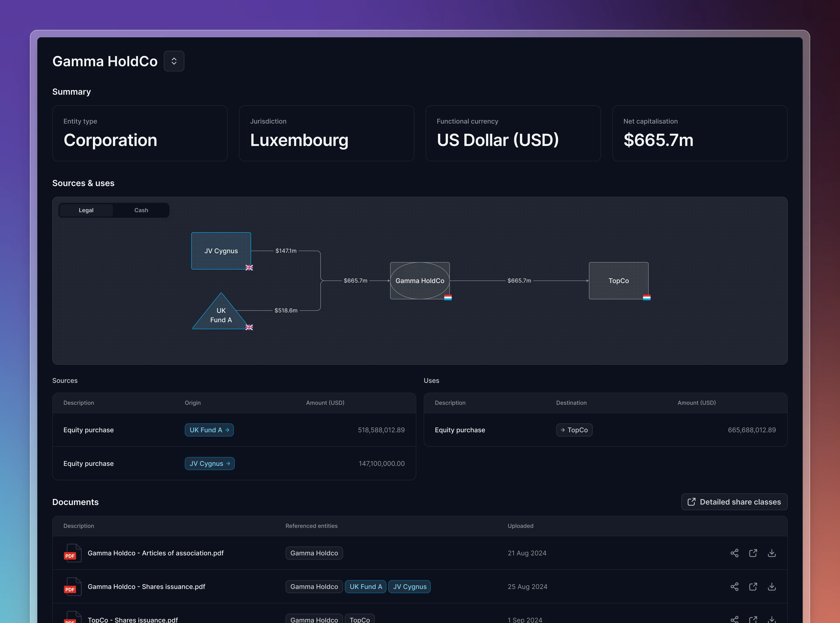This screenshot has width=840, height=623.
Task: Select the UK Fund A referenced entity tag
Action: pyautogui.click(x=365, y=586)
